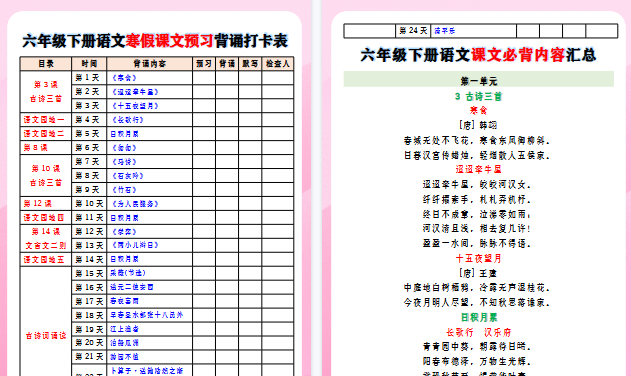Click the 默写 column header
This screenshot has width=631, height=376.
[x=250, y=64]
